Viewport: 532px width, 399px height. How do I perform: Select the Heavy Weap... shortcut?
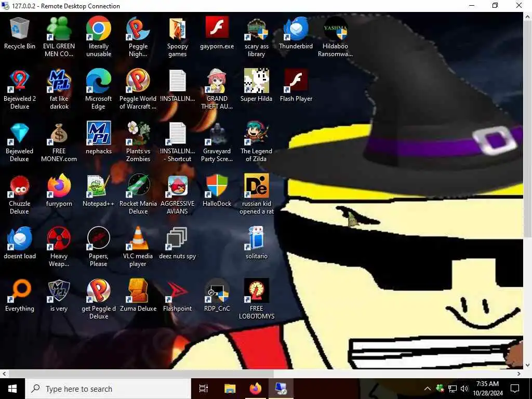point(59,247)
